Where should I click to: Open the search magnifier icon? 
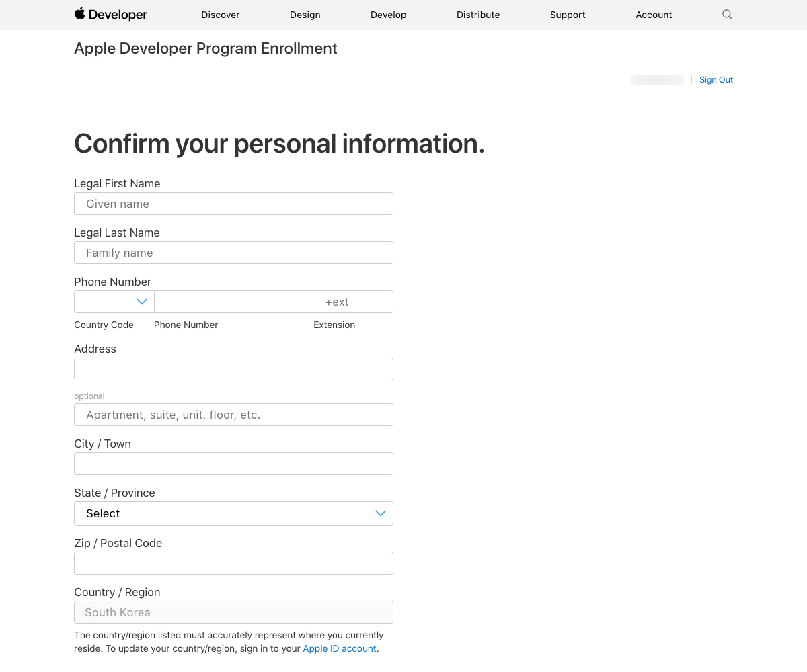pyautogui.click(x=727, y=15)
